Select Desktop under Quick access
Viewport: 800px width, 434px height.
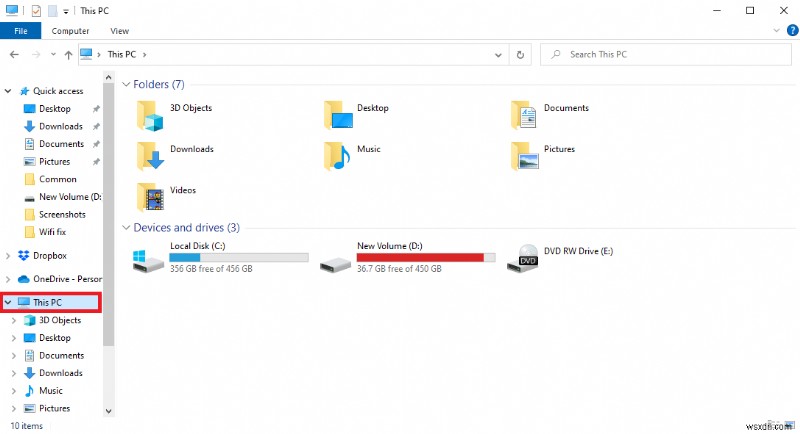(55, 109)
